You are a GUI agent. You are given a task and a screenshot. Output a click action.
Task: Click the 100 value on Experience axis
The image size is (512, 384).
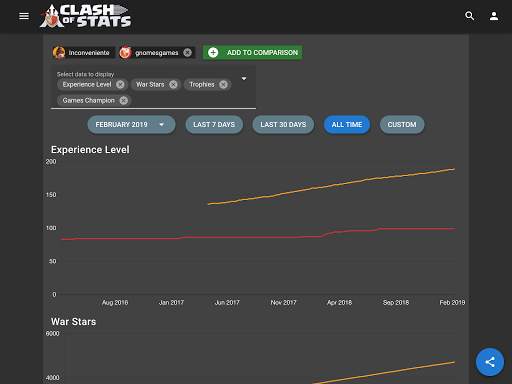click(x=51, y=228)
